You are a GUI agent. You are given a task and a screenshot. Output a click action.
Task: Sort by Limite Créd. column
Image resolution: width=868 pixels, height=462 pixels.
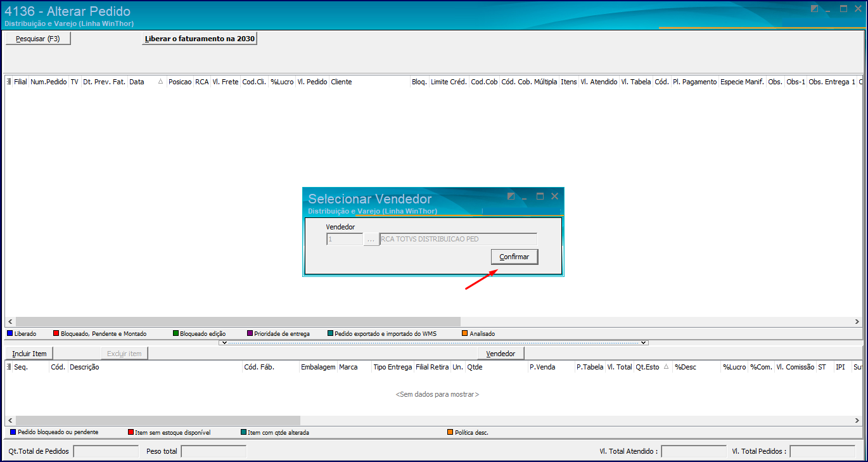(449, 82)
